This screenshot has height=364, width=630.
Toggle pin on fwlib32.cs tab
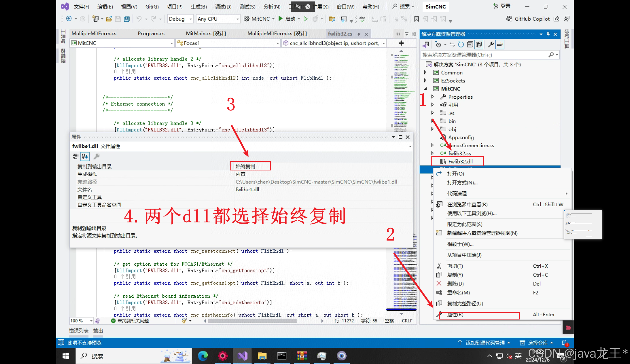click(359, 34)
